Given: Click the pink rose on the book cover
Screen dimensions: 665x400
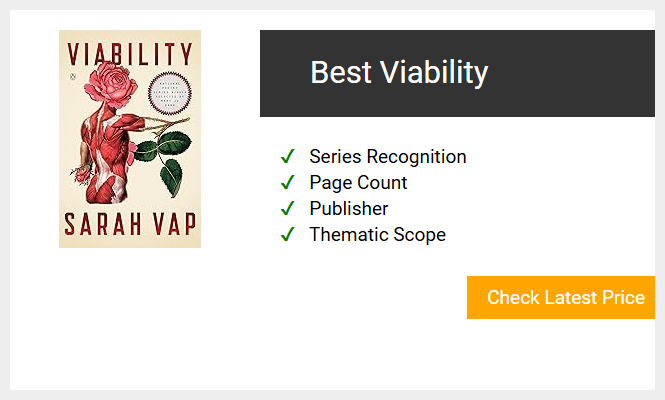Looking at the screenshot, I should point(111,85).
